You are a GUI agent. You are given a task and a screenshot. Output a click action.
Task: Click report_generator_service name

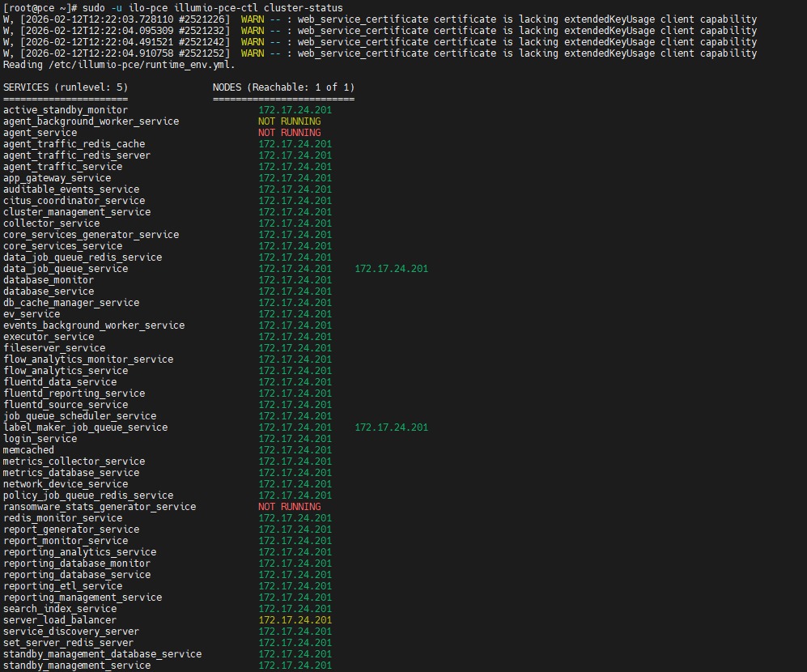tap(71, 529)
